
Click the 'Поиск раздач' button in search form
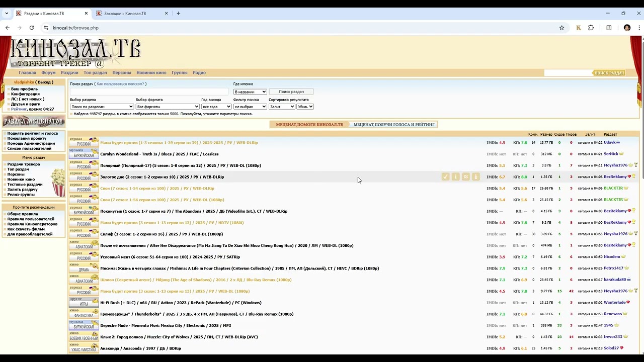291,92
